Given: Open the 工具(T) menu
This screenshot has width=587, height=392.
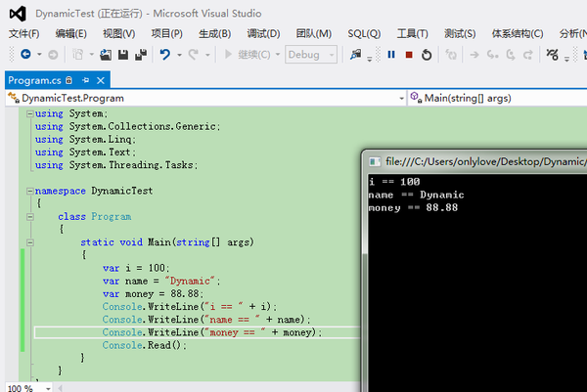Looking at the screenshot, I should tap(412, 34).
